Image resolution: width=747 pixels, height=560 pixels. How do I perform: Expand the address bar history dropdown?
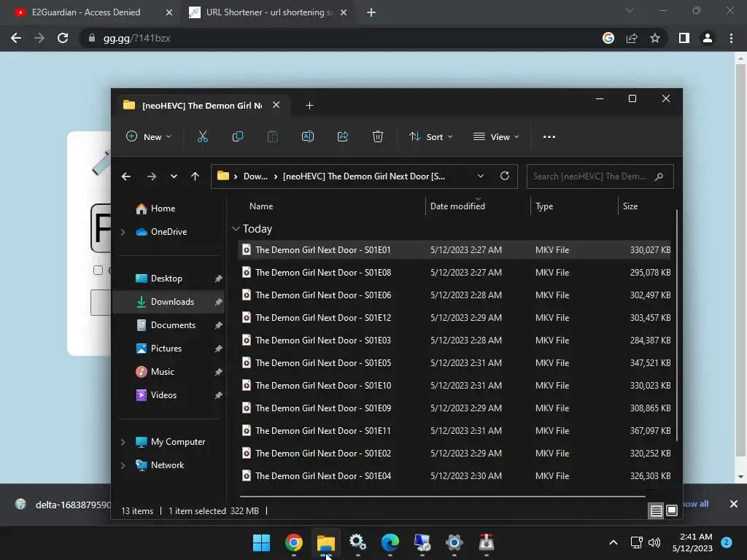click(481, 176)
